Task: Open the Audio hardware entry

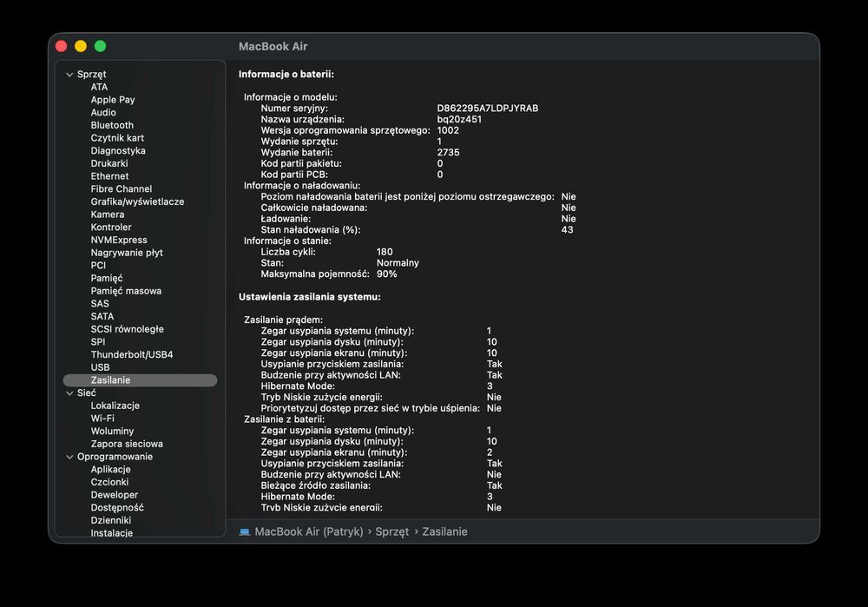Action: (x=103, y=112)
